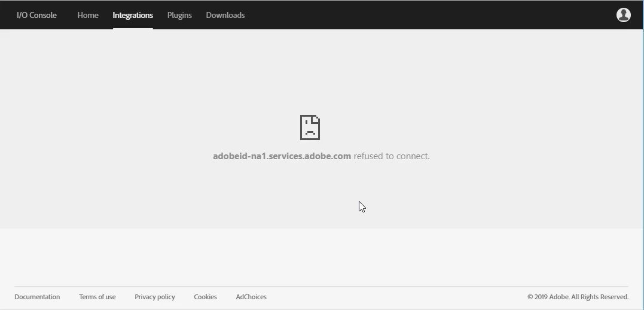Screen dimensions: 644x310
Task: Select the Integrations tab
Action: (x=133, y=15)
